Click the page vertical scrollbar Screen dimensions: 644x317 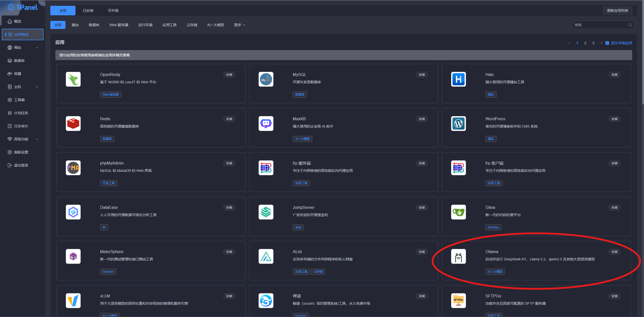tap(643, 53)
